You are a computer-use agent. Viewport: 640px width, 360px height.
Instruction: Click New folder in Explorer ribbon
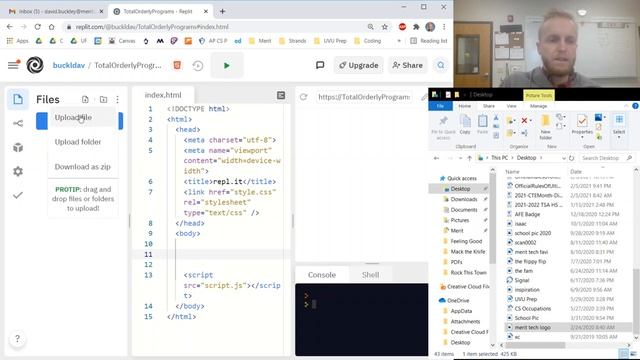click(546, 127)
